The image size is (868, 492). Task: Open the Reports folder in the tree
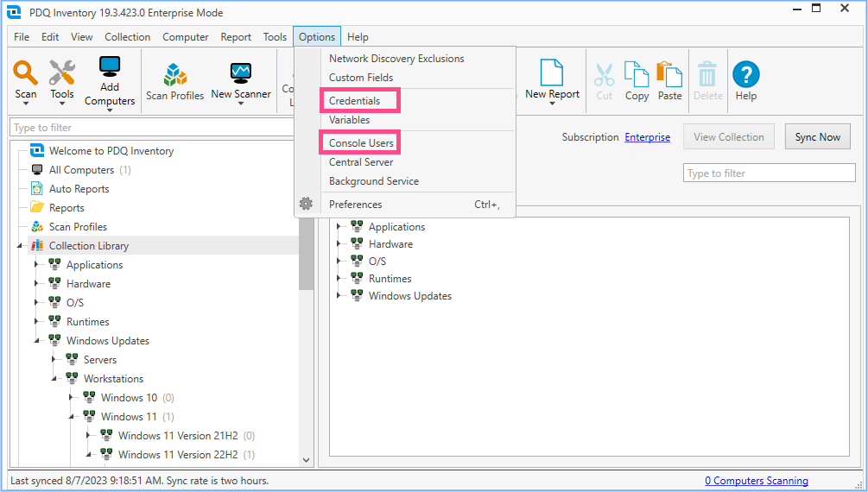point(67,207)
